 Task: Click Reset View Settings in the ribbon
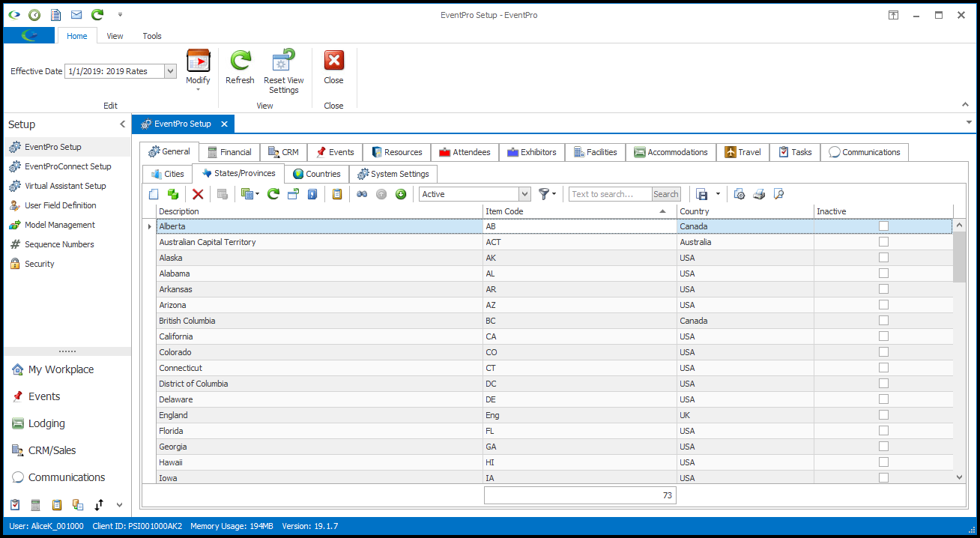(x=284, y=72)
